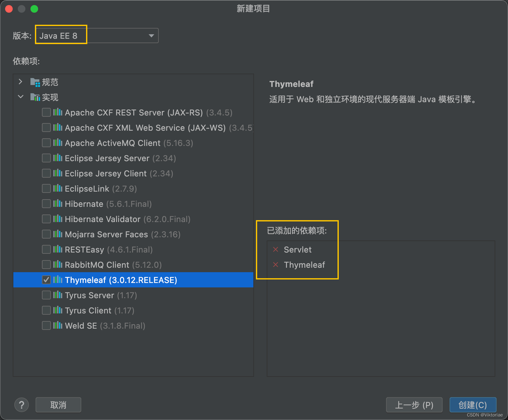
Task: Remove Thymeleaf via its red X
Action: (276, 265)
